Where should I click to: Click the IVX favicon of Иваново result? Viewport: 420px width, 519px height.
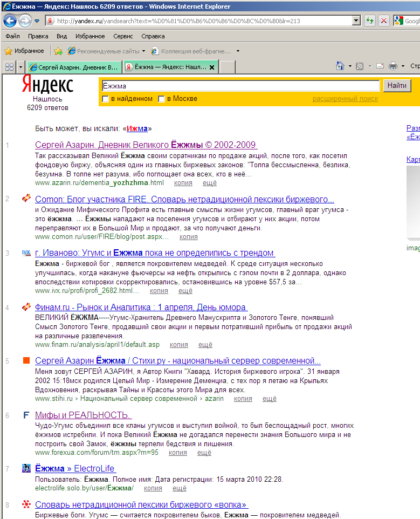26,253
